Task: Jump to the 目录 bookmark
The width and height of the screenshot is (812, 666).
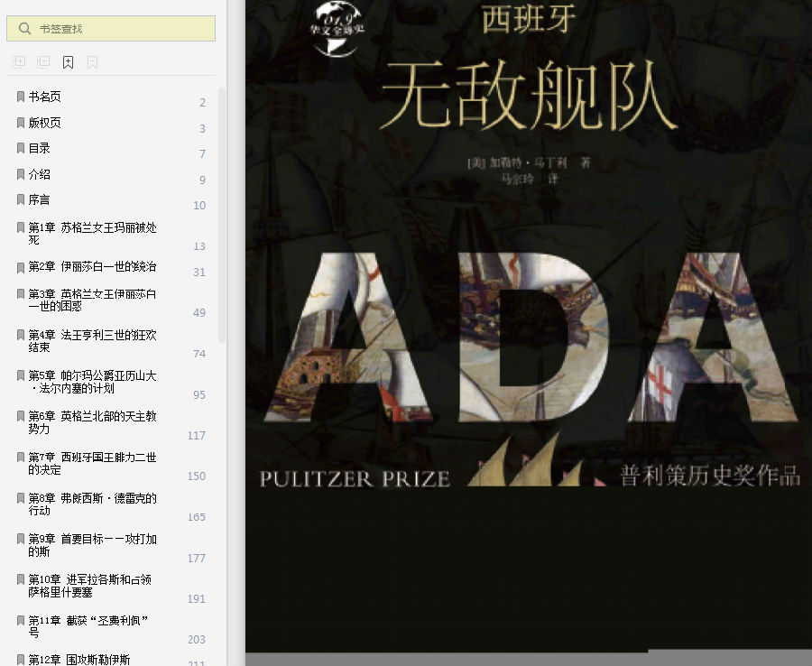Action: 40,148
